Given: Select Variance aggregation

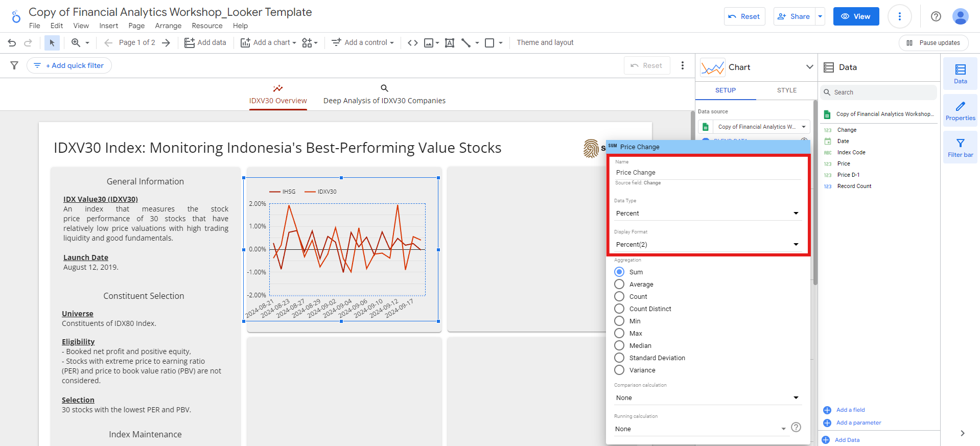Looking at the screenshot, I should pos(619,370).
